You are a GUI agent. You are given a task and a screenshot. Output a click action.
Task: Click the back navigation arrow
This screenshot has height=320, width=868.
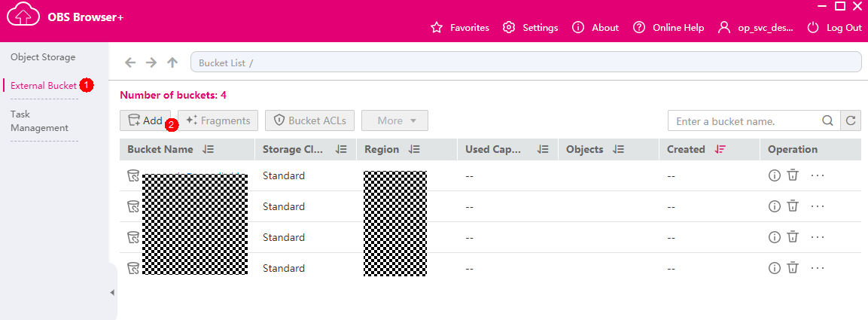click(x=130, y=62)
